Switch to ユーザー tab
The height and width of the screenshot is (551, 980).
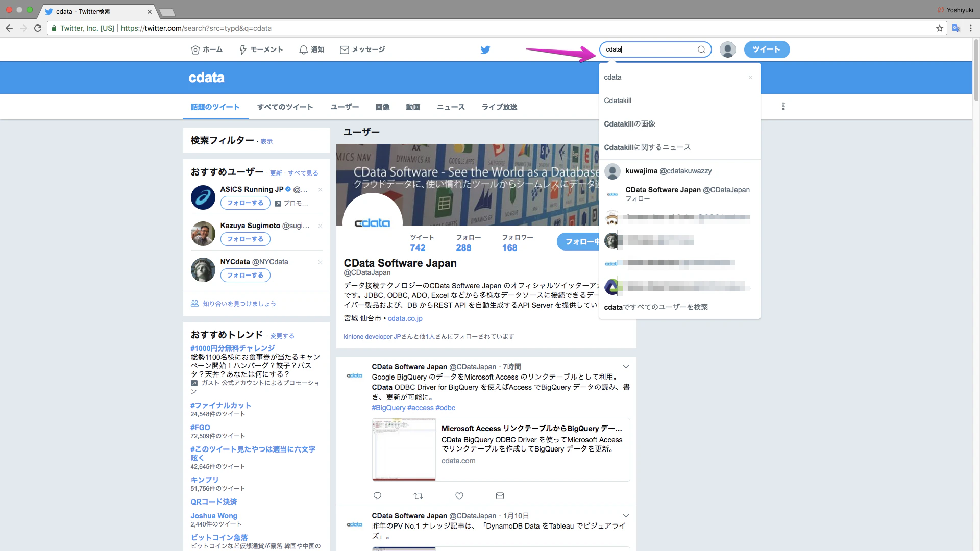(345, 107)
